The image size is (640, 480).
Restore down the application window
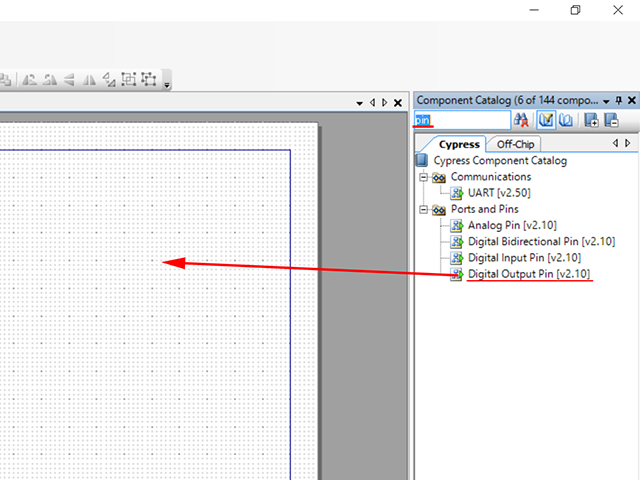tap(576, 10)
